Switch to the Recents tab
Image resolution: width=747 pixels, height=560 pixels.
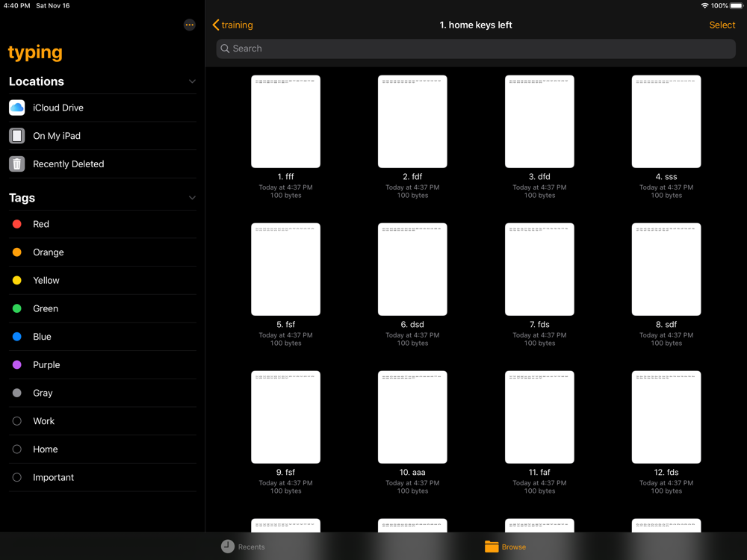coord(243,547)
